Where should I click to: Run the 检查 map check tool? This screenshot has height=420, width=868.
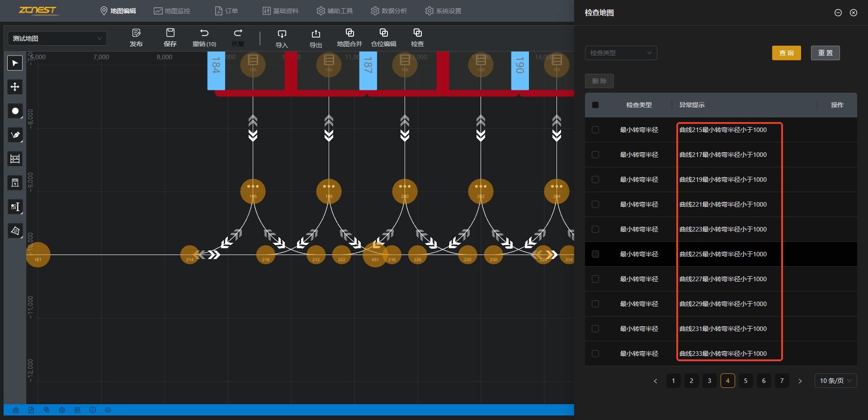point(417,38)
